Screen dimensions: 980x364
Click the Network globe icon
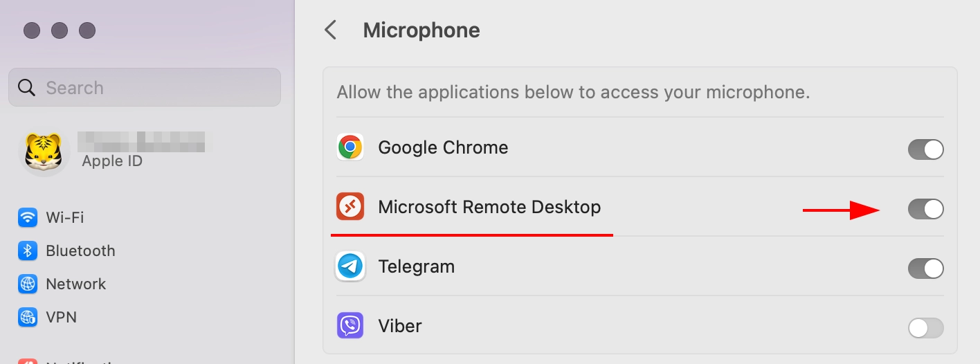[x=28, y=284]
